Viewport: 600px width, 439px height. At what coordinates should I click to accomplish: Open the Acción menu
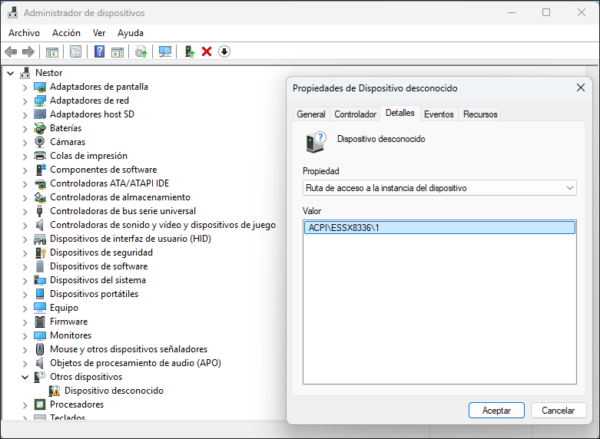(66, 33)
